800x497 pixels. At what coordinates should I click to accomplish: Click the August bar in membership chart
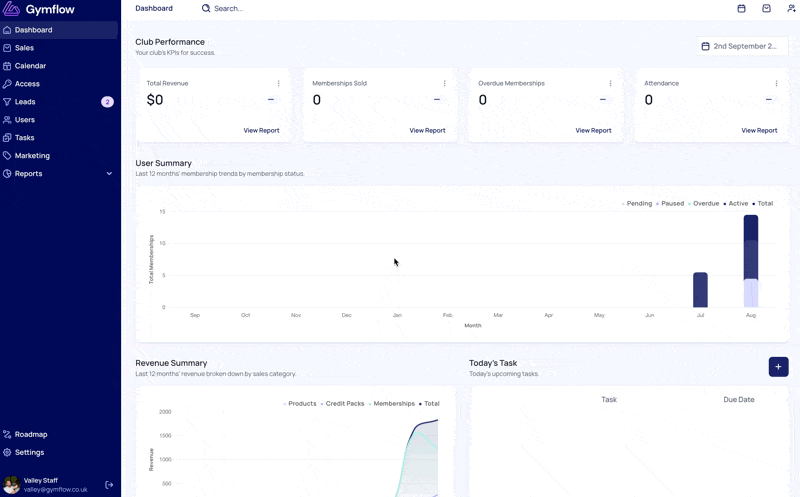750,260
